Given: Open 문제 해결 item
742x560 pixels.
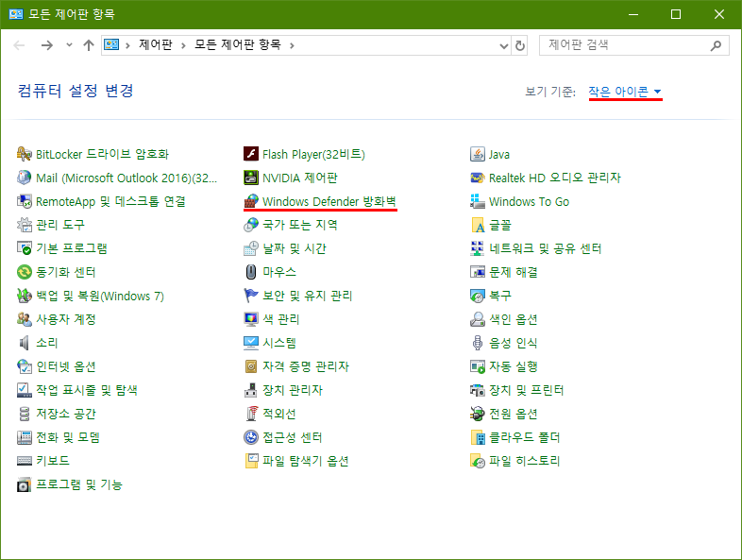Looking at the screenshot, I should [504, 272].
